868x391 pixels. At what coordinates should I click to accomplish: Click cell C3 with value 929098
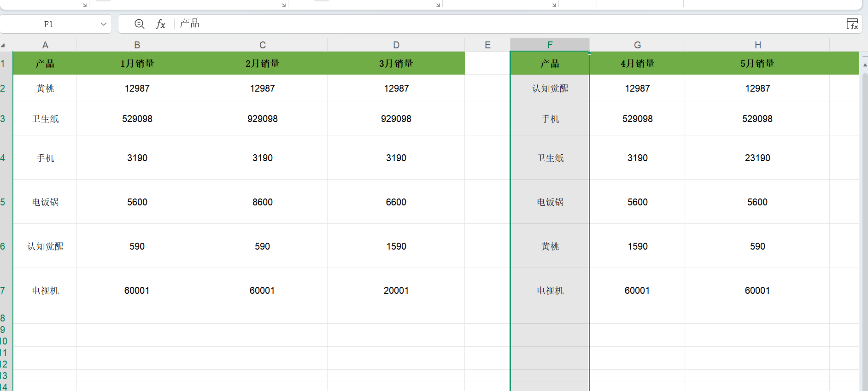[262, 118]
